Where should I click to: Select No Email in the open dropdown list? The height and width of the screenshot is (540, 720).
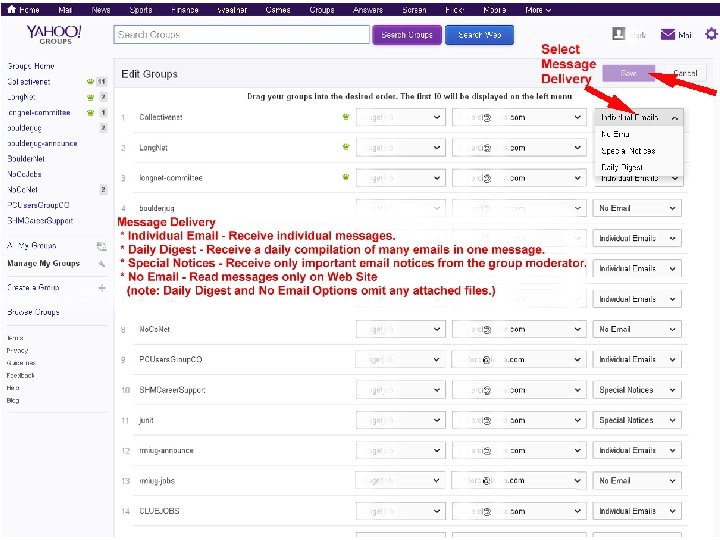(x=638, y=134)
